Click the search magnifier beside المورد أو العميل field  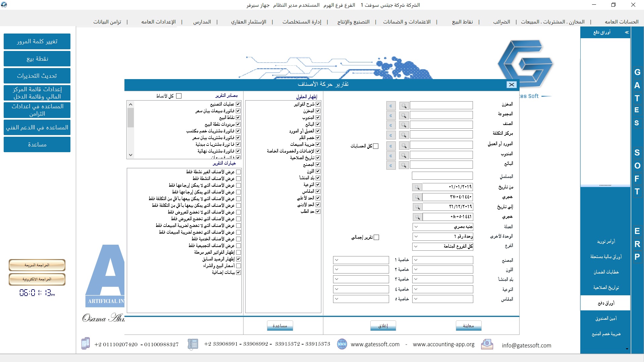pos(404,146)
